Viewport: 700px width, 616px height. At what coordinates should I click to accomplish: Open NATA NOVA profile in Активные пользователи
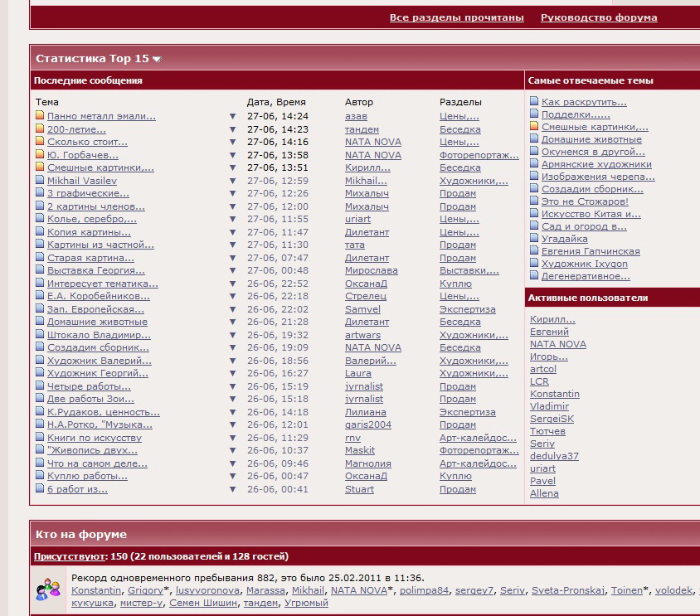557,344
